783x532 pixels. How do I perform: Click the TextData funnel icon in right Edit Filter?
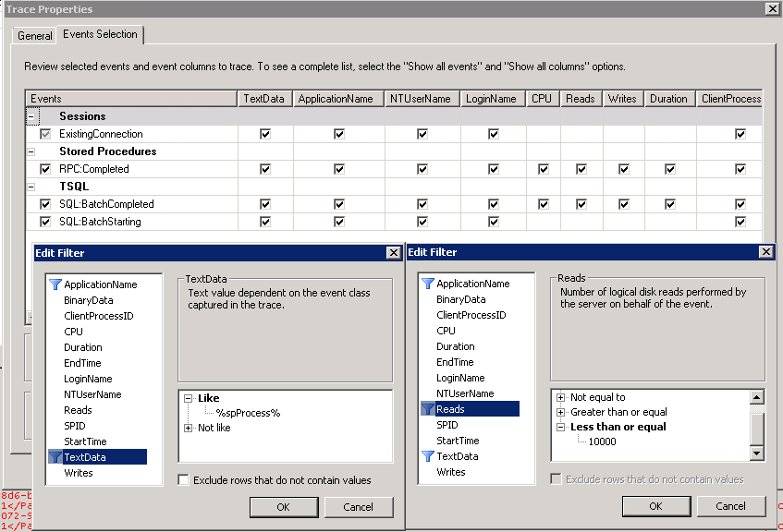pos(428,456)
